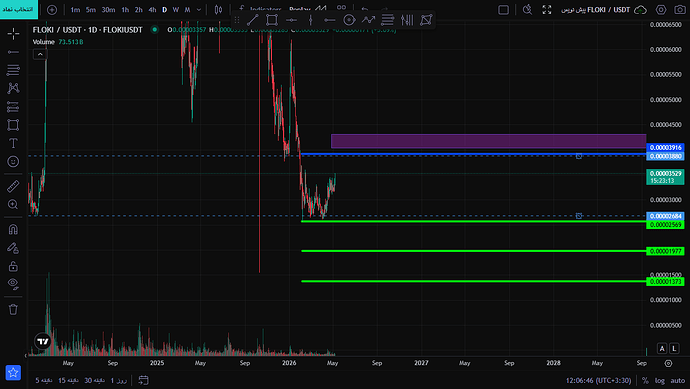Open the go to date calendar
Viewport: 690px width, 389px height.
[143, 380]
